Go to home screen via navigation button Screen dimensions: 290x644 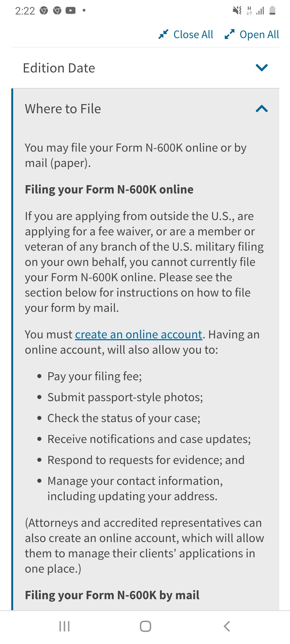click(x=145, y=626)
